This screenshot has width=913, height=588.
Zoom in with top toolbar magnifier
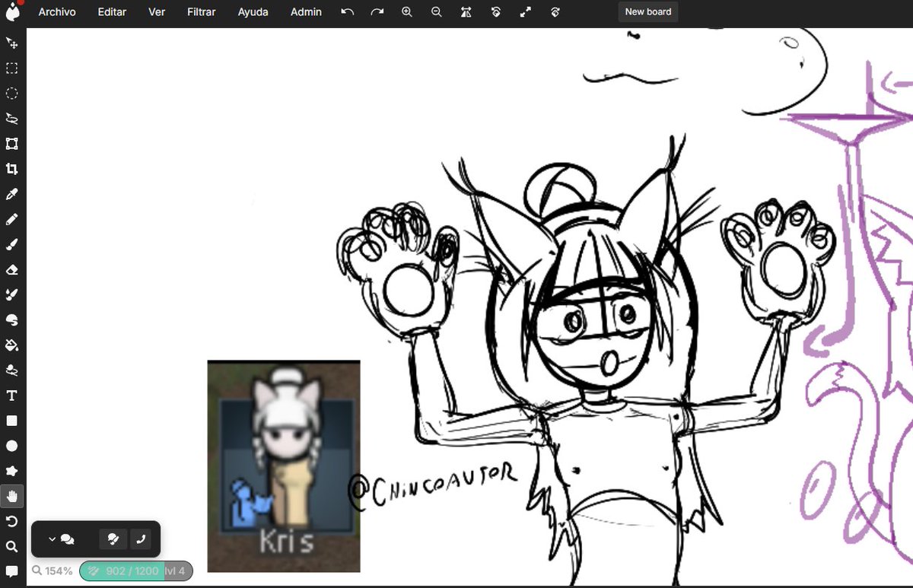pos(407,12)
